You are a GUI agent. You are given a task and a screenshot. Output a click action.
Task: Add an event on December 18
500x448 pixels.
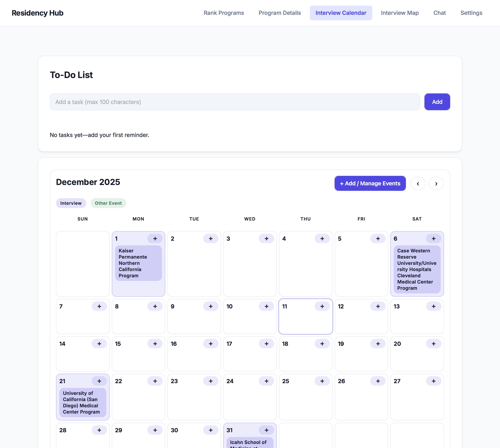point(322,344)
